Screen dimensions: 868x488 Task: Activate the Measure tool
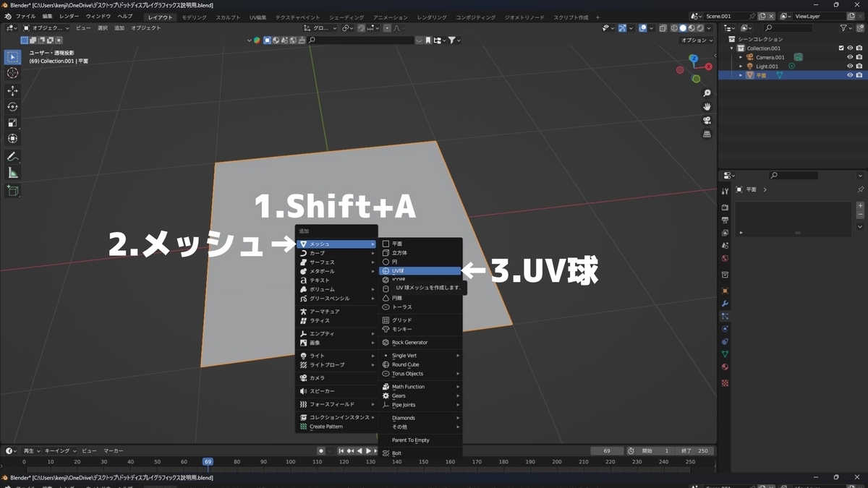point(13,172)
